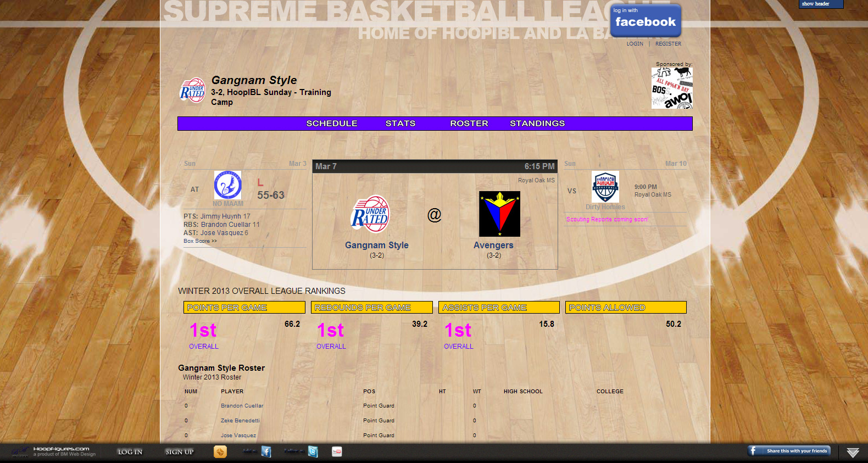Open the SCHEDULE tab

pos(332,124)
